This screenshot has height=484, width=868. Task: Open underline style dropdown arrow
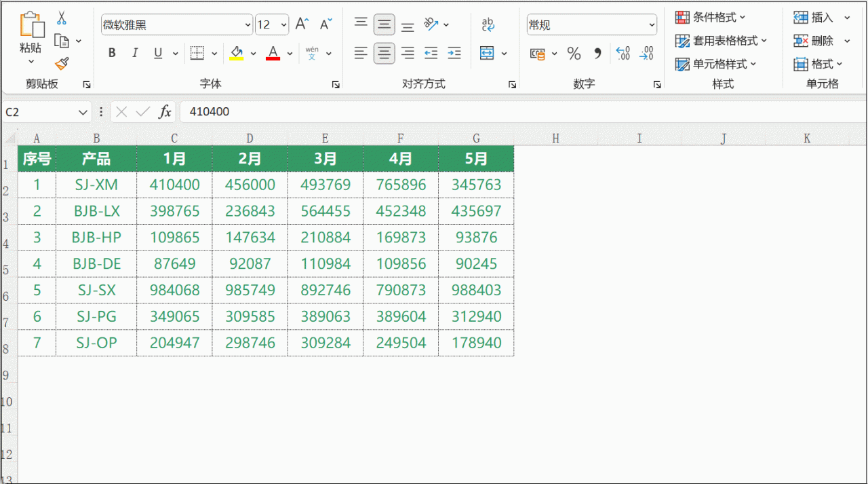click(x=175, y=53)
